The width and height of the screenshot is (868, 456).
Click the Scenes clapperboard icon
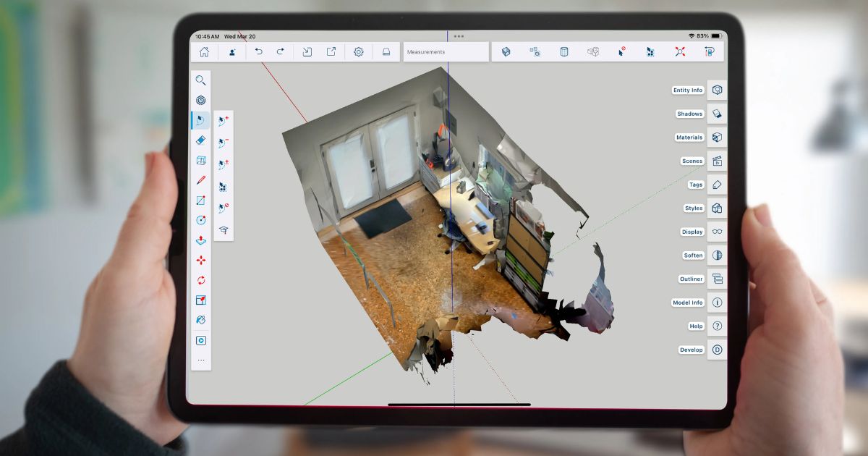[x=717, y=161]
